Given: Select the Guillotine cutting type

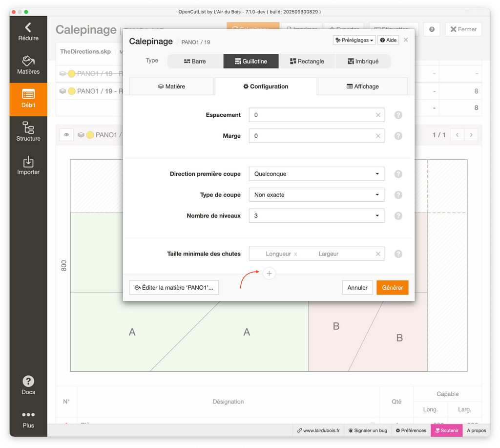Looking at the screenshot, I should tap(251, 61).
